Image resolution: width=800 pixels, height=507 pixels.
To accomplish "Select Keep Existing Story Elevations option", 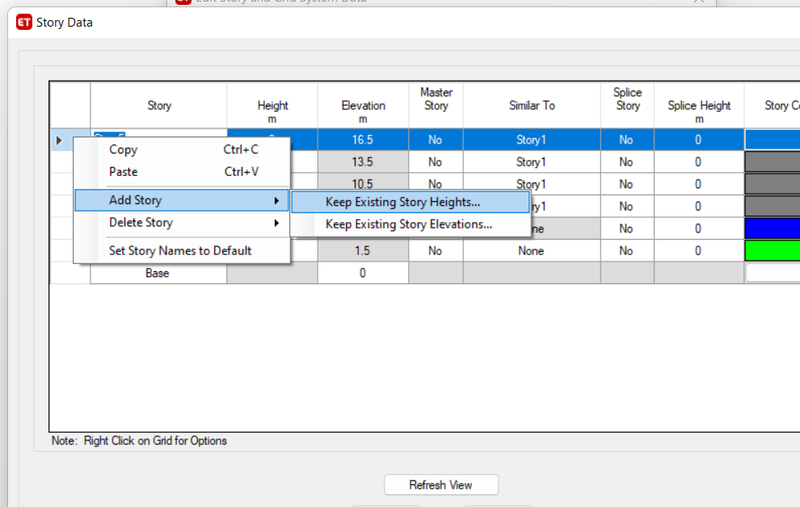I will [410, 224].
